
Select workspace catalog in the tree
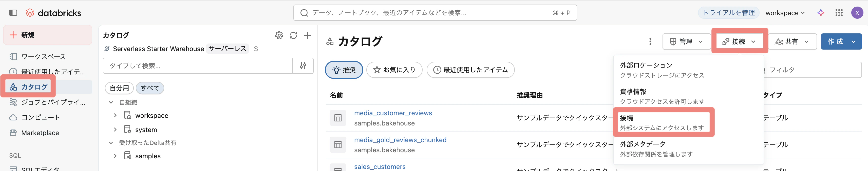pos(152,115)
